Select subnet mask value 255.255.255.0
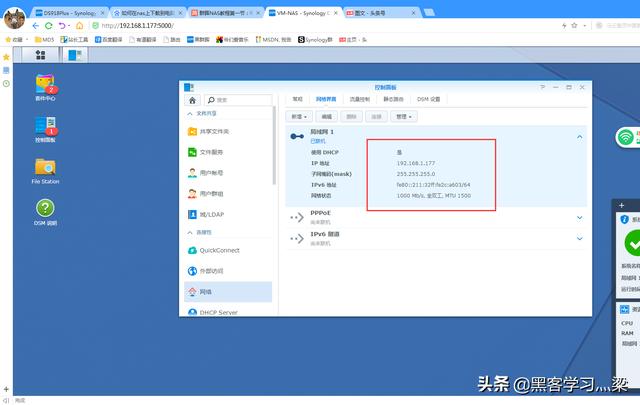 click(416, 174)
